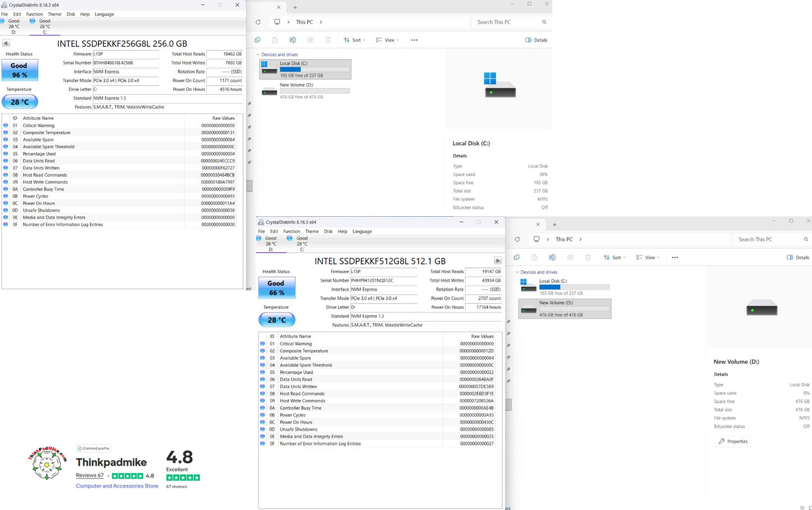Open the Function menu in the 512 GB CrystalDiskInfo window
Image resolution: width=812 pixels, height=510 pixels.
pos(291,231)
